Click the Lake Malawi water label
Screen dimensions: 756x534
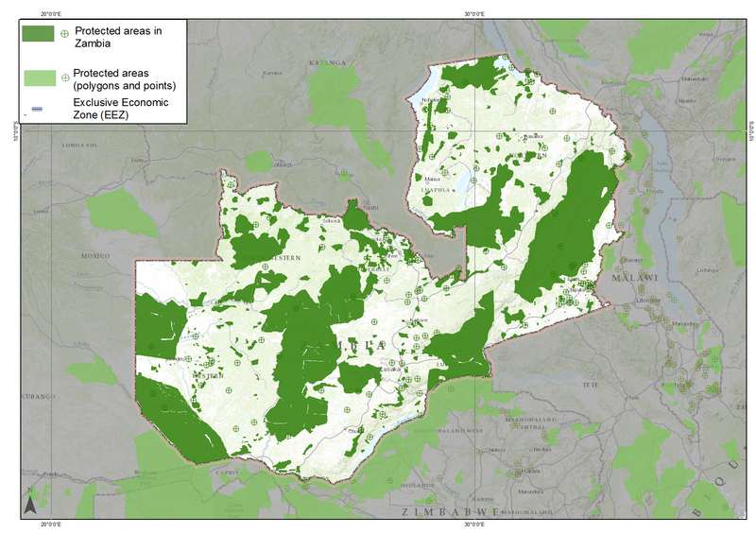pyautogui.click(x=661, y=169)
